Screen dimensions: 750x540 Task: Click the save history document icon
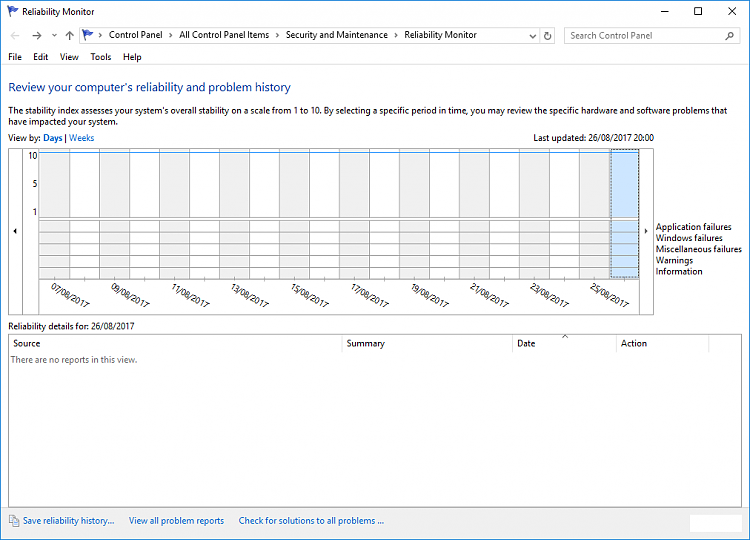[x=14, y=520]
